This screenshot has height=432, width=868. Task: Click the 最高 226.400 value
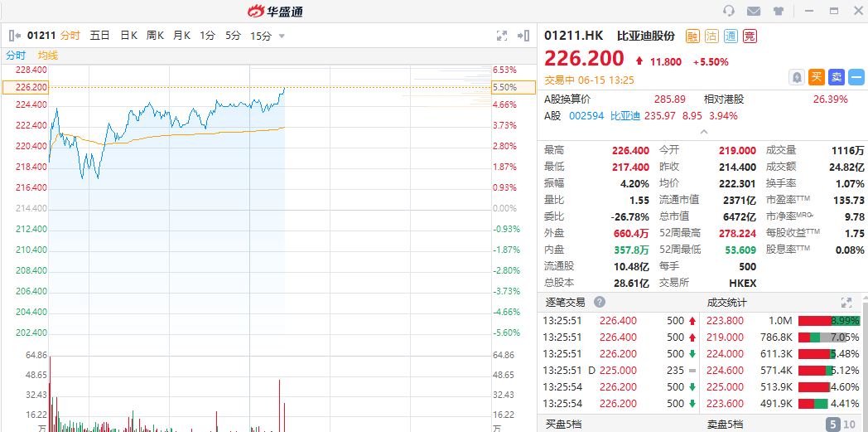tap(630, 150)
